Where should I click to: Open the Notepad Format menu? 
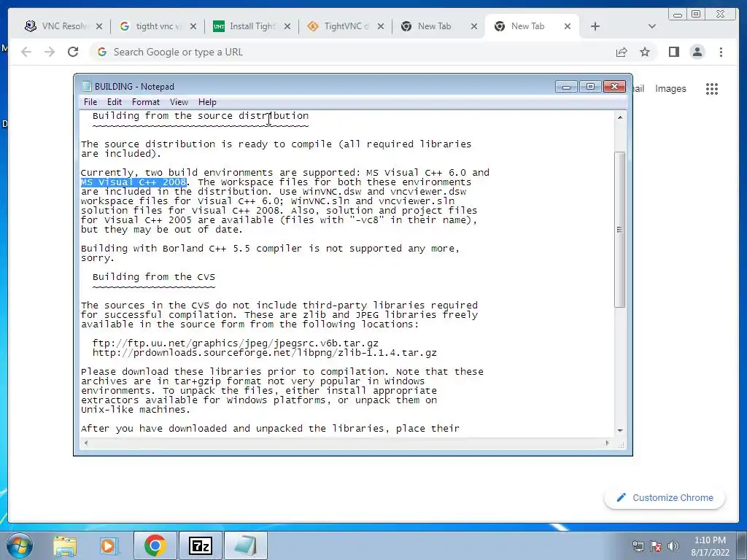146,102
